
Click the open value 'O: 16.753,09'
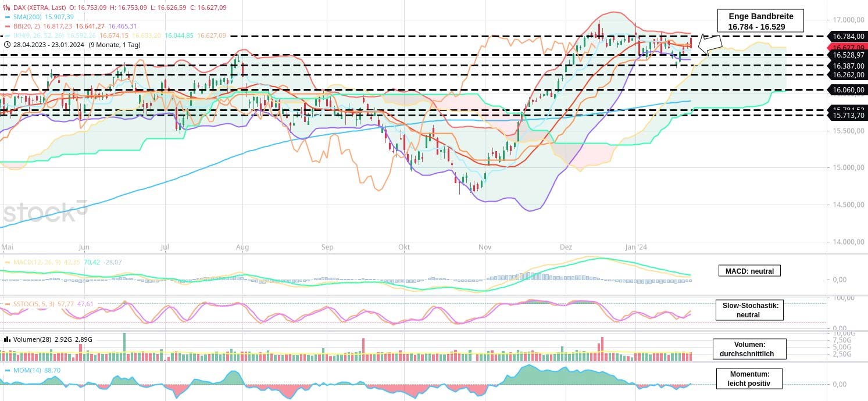click(x=87, y=8)
